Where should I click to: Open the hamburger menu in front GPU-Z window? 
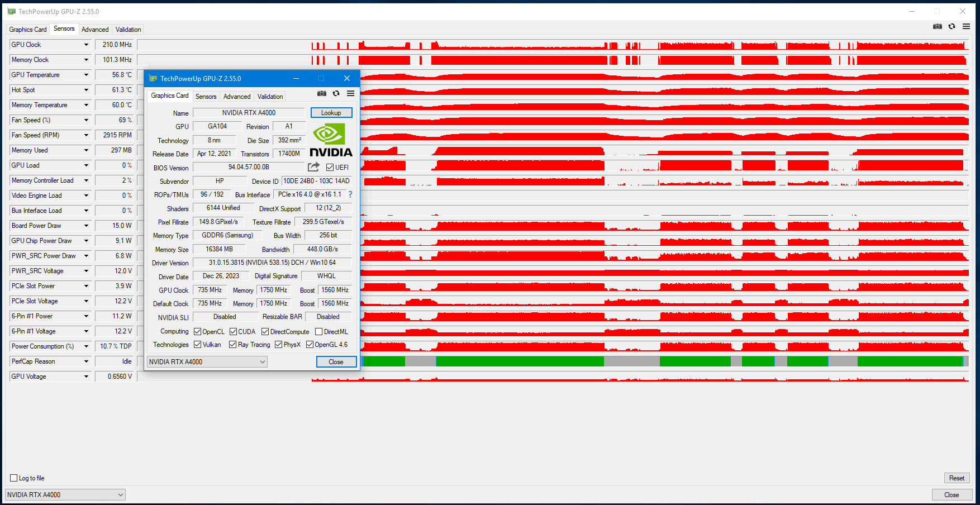[x=350, y=93]
